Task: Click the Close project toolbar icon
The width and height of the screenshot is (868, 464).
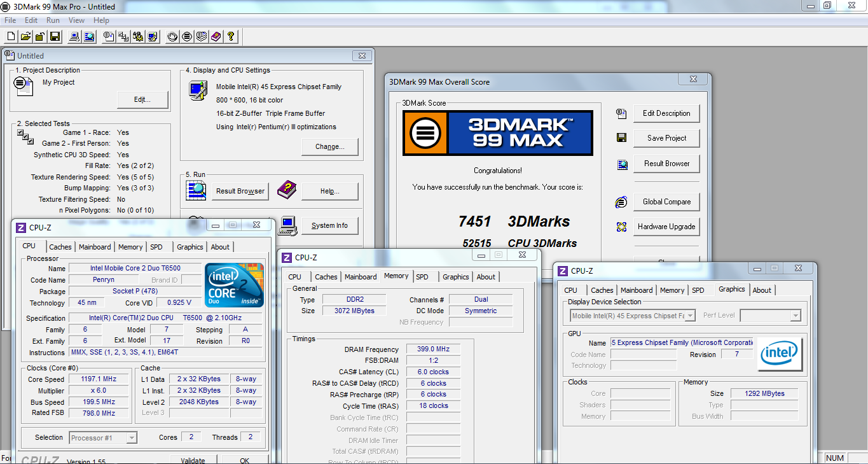Action: click(40, 37)
